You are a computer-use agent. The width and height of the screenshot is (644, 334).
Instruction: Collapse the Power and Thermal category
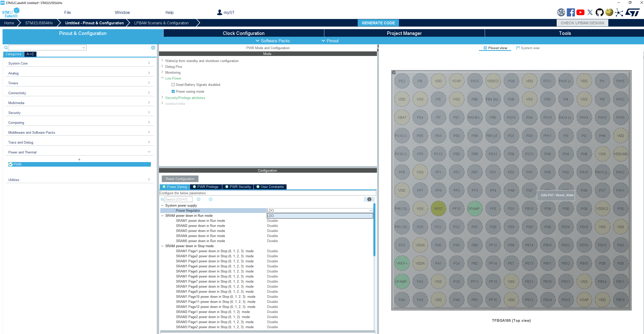[x=149, y=151]
